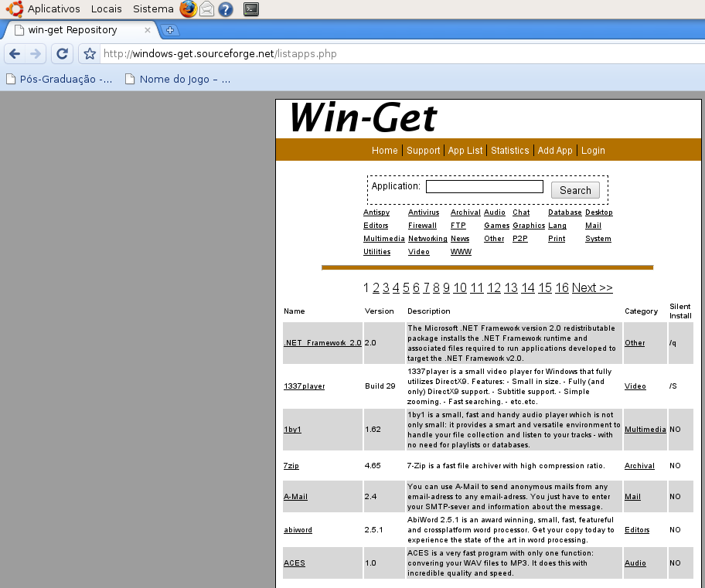This screenshot has height=588, width=705.
Task: Click the Silent Install column header
Action: tap(680, 311)
